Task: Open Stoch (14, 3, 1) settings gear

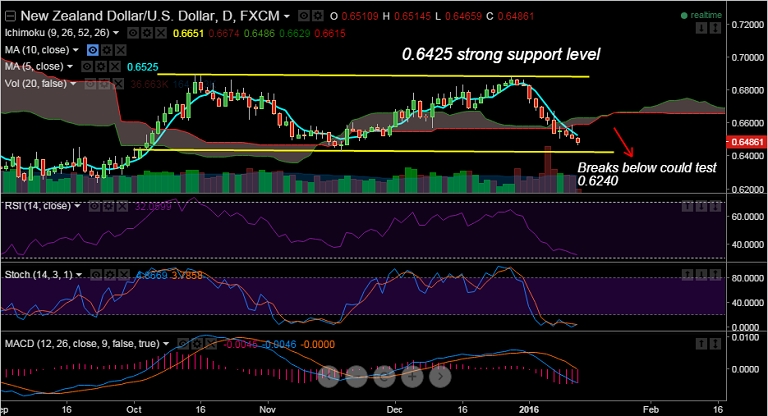Action: pos(111,275)
